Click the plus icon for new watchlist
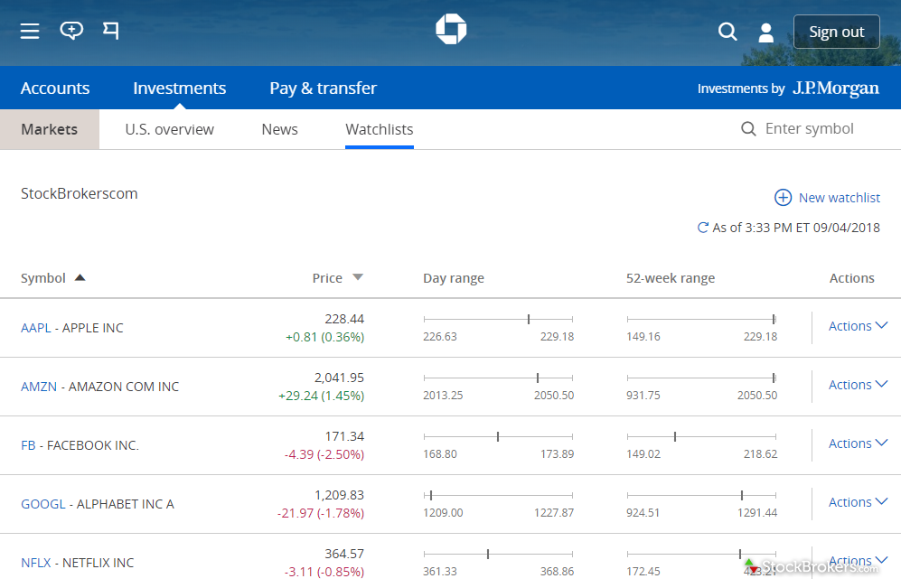The height and width of the screenshot is (588, 901). (783, 198)
